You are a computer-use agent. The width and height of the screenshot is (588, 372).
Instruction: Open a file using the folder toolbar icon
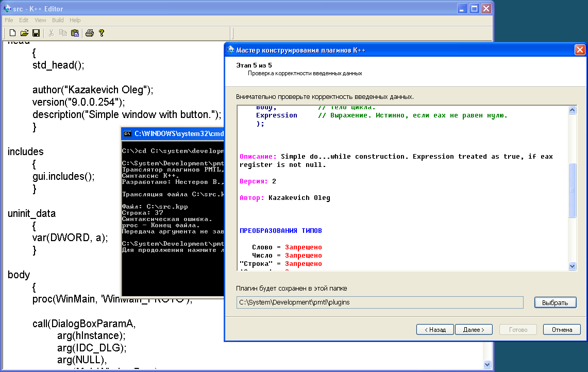tap(24, 33)
